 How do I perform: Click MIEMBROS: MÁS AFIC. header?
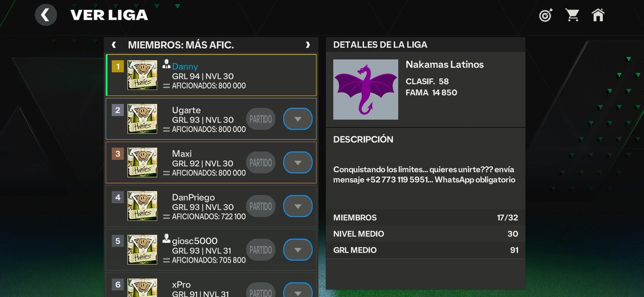181,45
